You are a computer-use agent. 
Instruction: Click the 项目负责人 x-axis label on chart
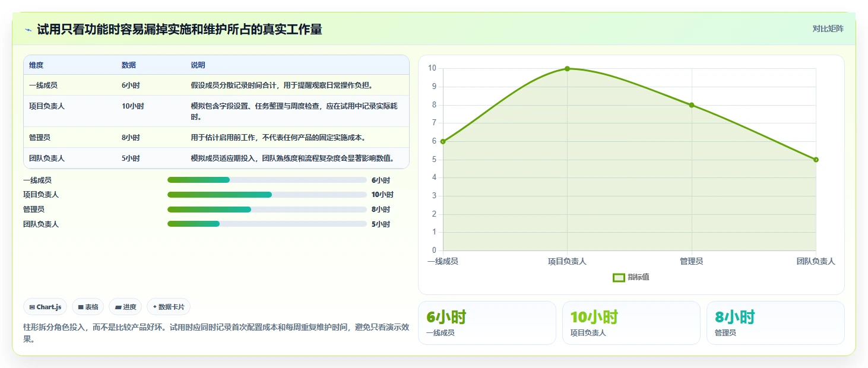tap(567, 261)
